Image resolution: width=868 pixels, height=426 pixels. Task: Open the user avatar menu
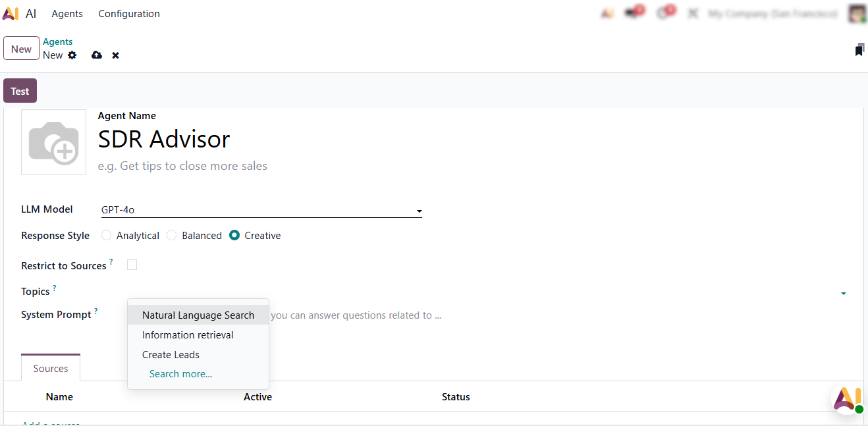(x=857, y=14)
